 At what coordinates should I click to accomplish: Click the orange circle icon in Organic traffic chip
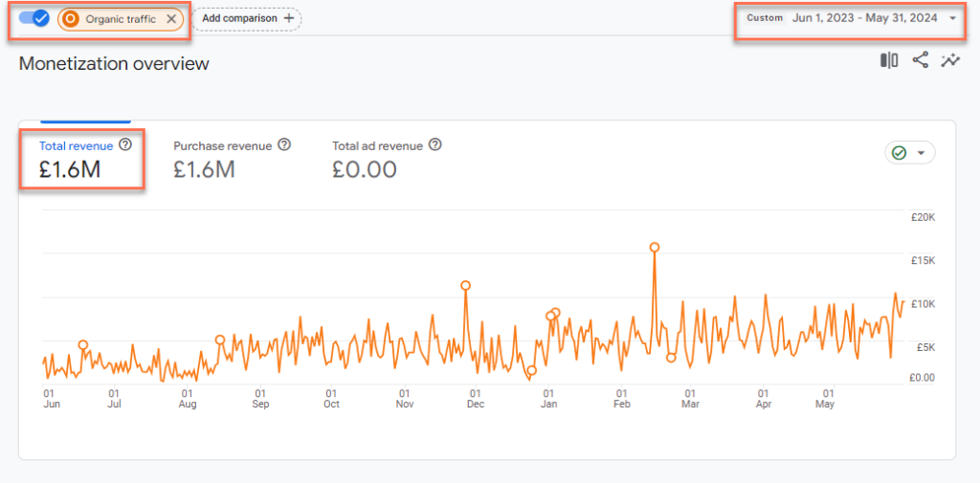point(70,19)
